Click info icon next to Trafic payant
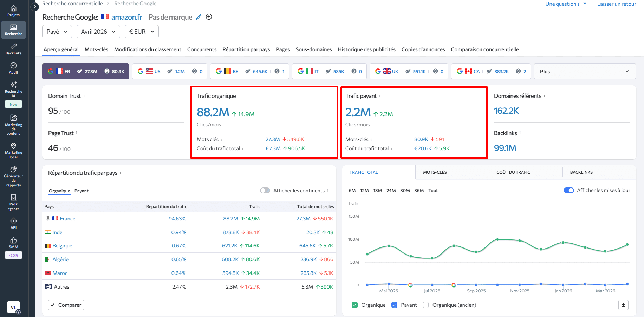The image size is (644, 317). tap(380, 95)
